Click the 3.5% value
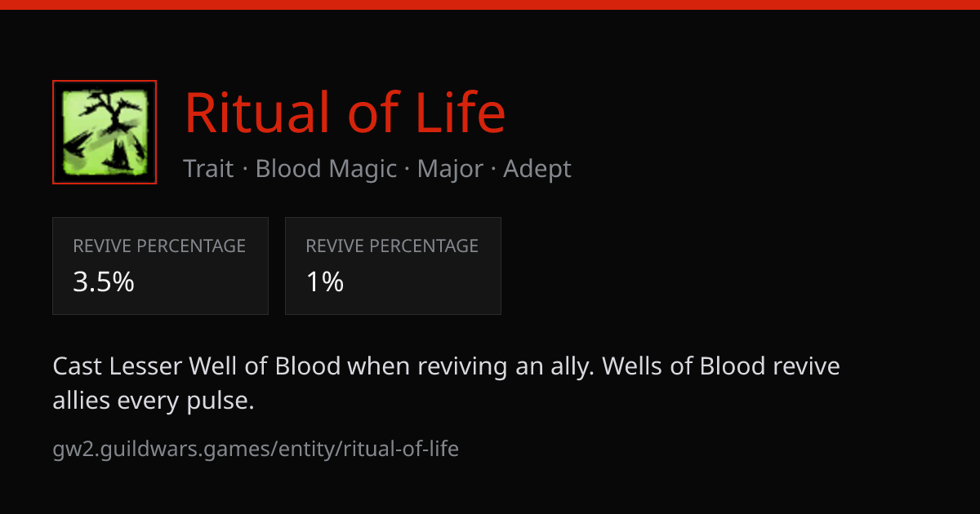This screenshot has height=514, width=980. point(104,282)
